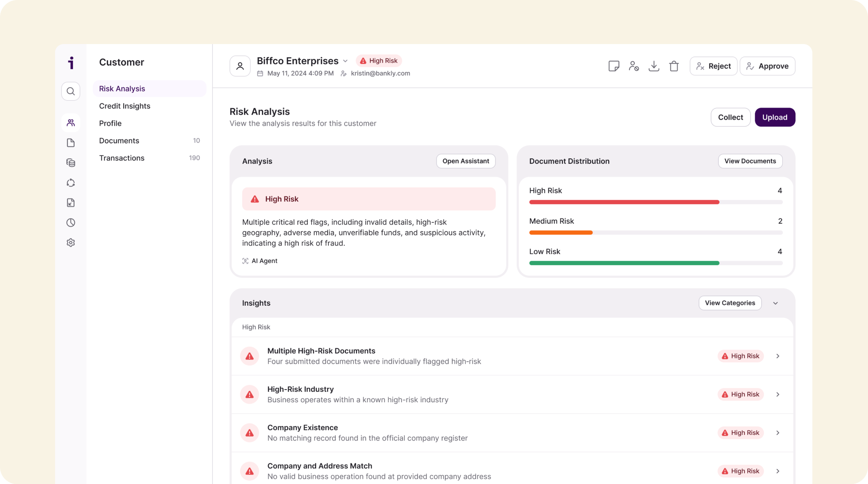Click the 'May 11, 2024 4:09 PM' timestamp
868x484 pixels.
click(x=300, y=73)
